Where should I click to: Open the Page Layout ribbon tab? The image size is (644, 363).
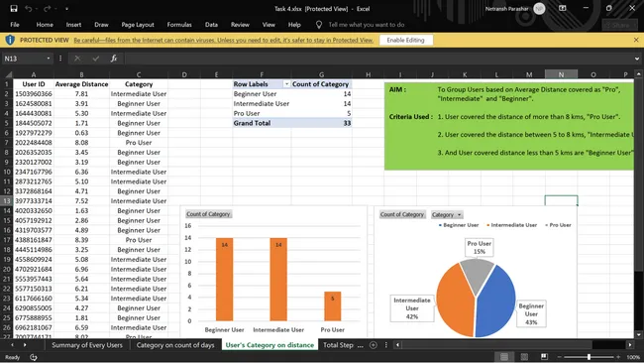pyautogui.click(x=138, y=25)
